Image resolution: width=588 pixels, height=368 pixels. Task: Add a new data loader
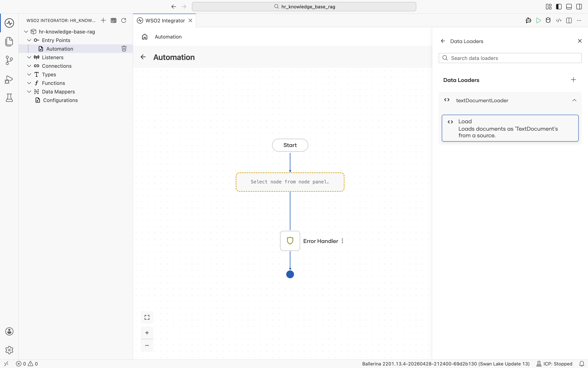pyautogui.click(x=573, y=80)
